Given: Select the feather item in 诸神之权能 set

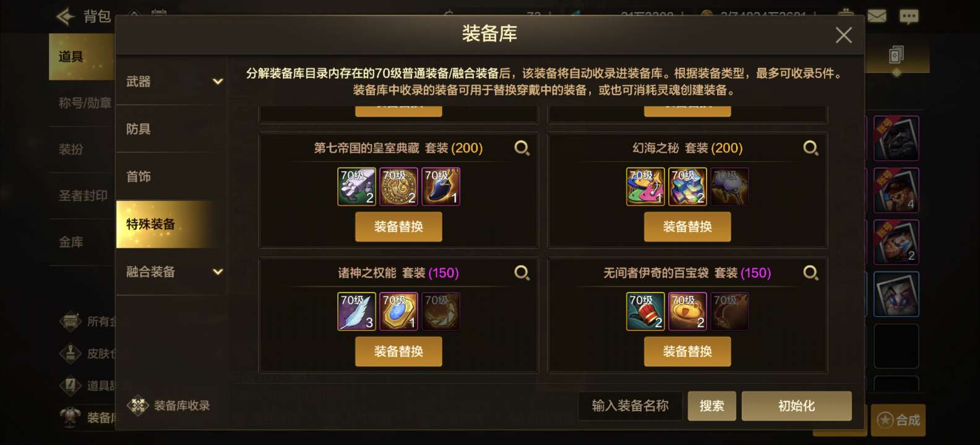Looking at the screenshot, I should [356, 311].
